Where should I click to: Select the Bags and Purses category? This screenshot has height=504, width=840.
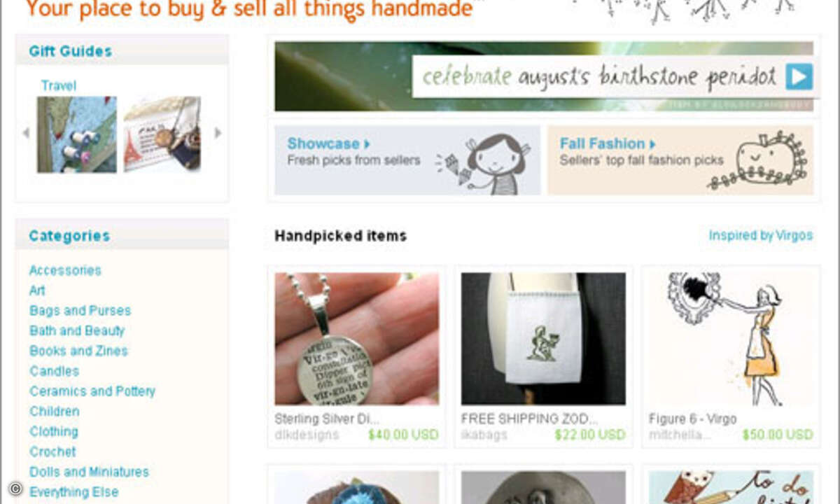[80, 310]
